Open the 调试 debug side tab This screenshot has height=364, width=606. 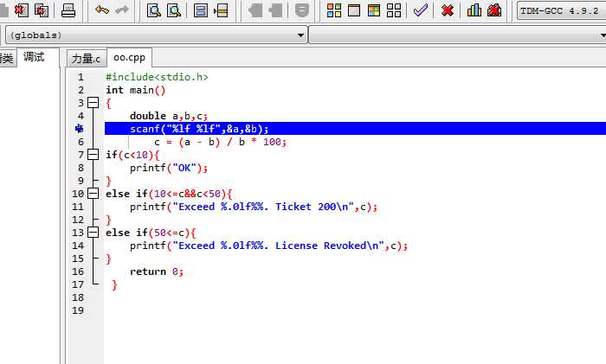tap(34, 57)
